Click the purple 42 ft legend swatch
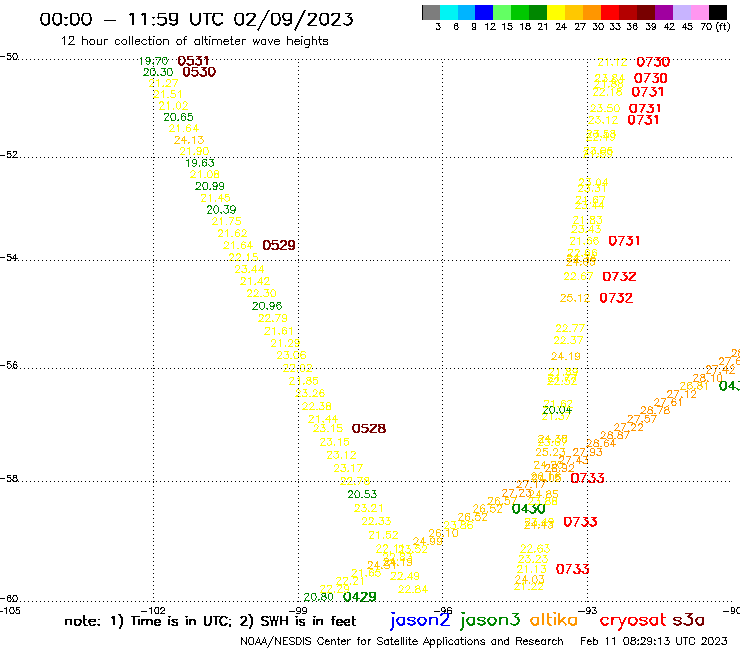Screen dimensions: 740x650 pyautogui.click(x=664, y=12)
